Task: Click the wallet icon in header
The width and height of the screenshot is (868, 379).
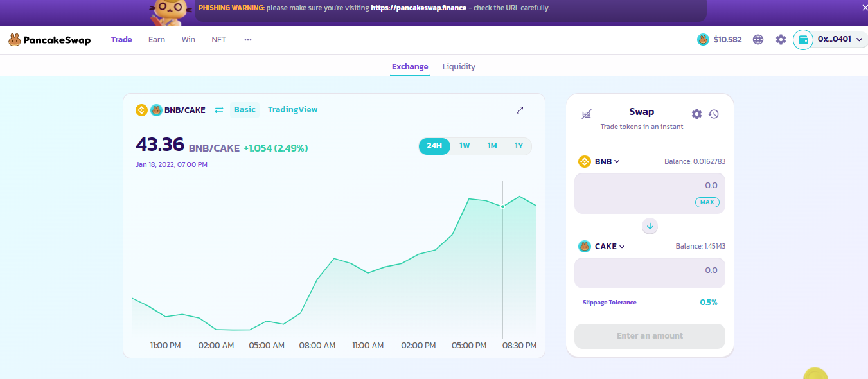Action: [x=803, y=40]
